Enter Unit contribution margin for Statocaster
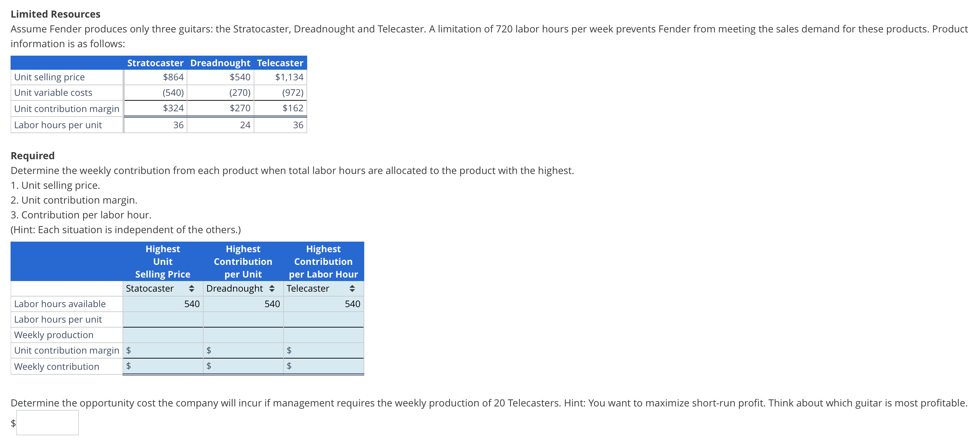 pos(166,350)
